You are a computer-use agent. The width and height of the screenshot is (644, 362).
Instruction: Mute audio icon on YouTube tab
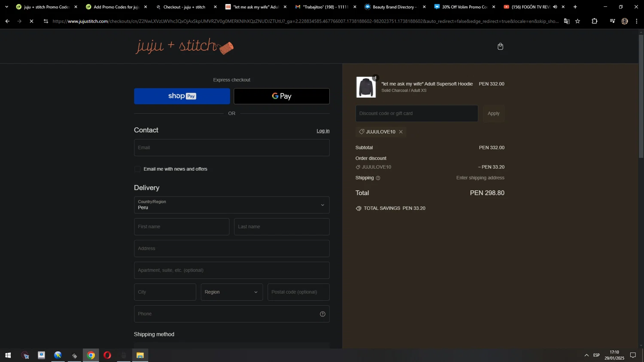pyautogui.click(x=555, y=7)
